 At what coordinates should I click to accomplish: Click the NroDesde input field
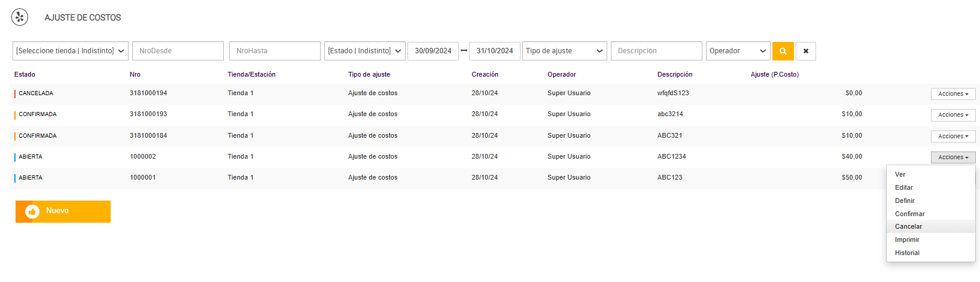point(178,51)
